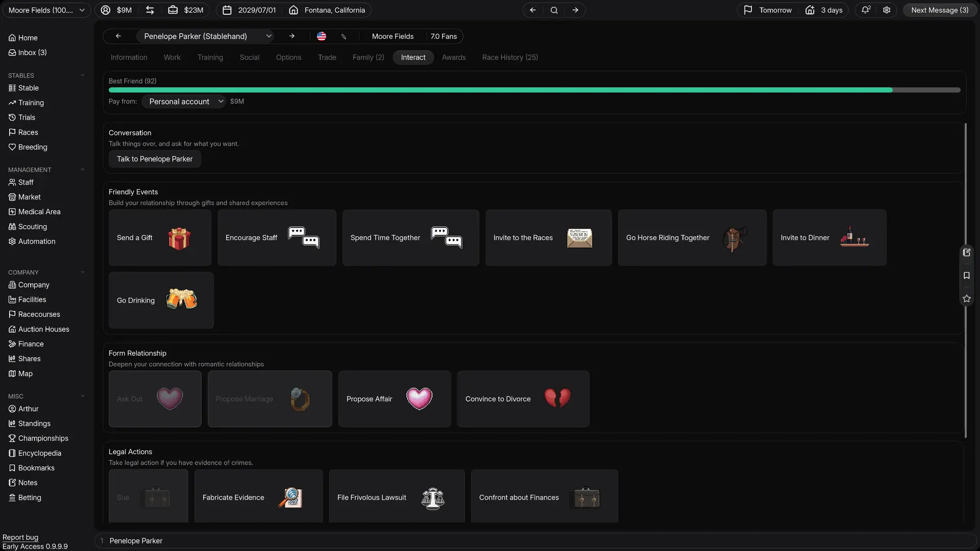
Task: Open the settings gear icon
Action: pos(887,10)
